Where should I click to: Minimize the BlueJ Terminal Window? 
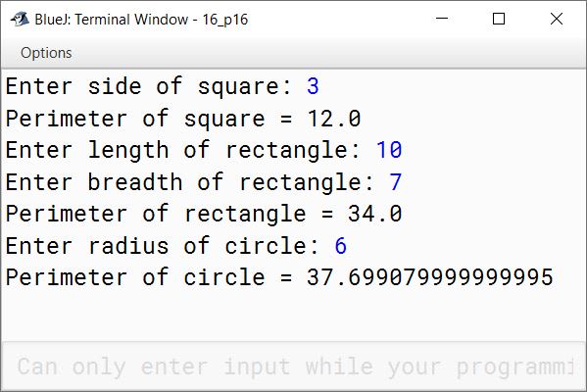coord(442,19)
